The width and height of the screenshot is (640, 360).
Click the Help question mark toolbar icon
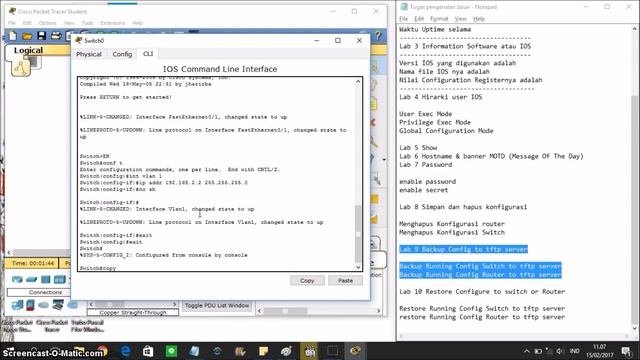[x=378, y=36]
